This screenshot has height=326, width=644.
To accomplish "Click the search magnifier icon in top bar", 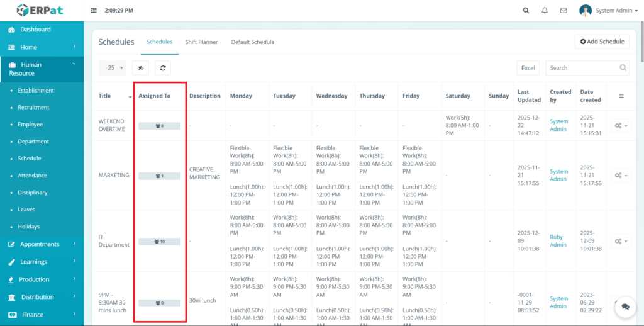I will [526, 11].
